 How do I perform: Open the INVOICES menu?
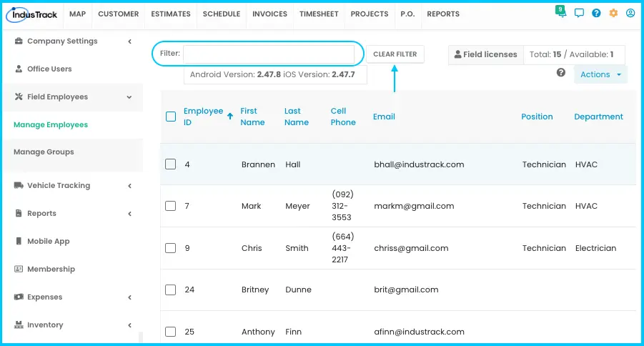coord(269,14)
